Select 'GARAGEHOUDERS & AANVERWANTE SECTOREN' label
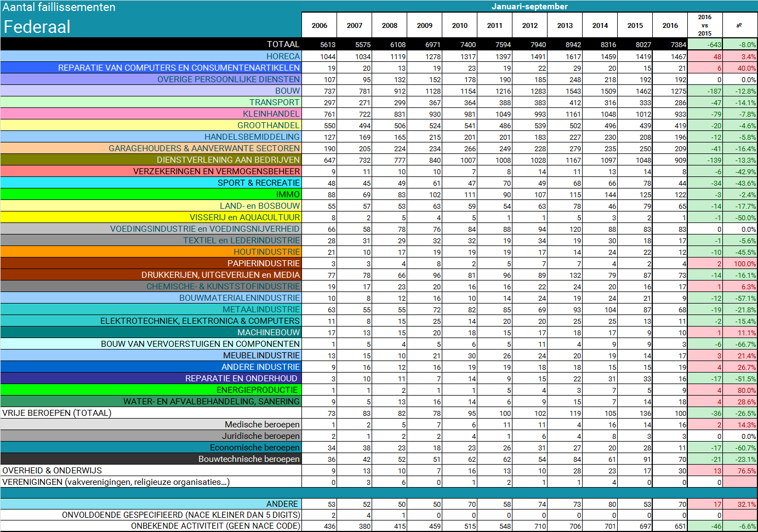Viewport: 758px width, 532px height. [x=204, y=148]
